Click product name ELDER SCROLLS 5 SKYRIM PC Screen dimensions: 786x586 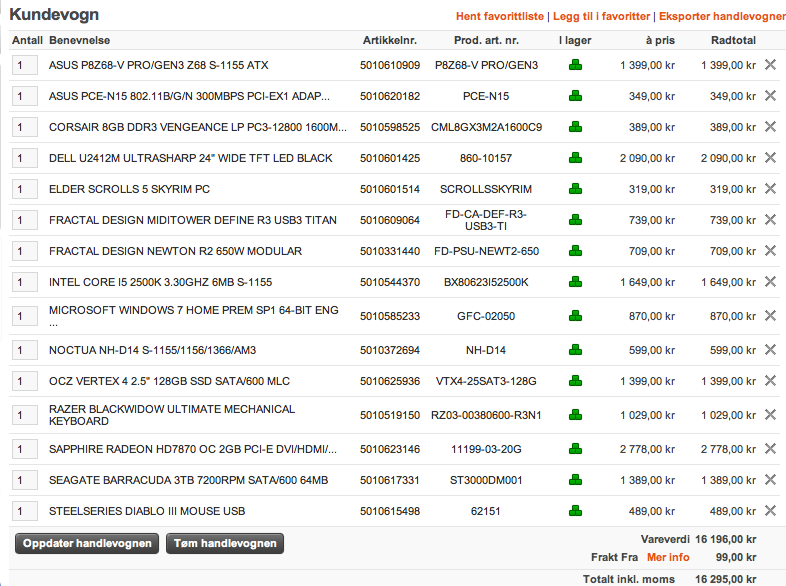click(129, 189)
